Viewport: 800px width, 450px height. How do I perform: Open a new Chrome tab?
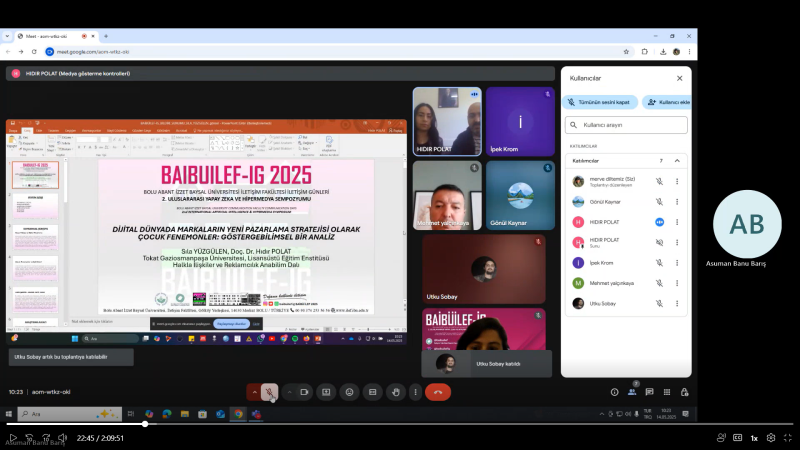click(x=106, y=36)
